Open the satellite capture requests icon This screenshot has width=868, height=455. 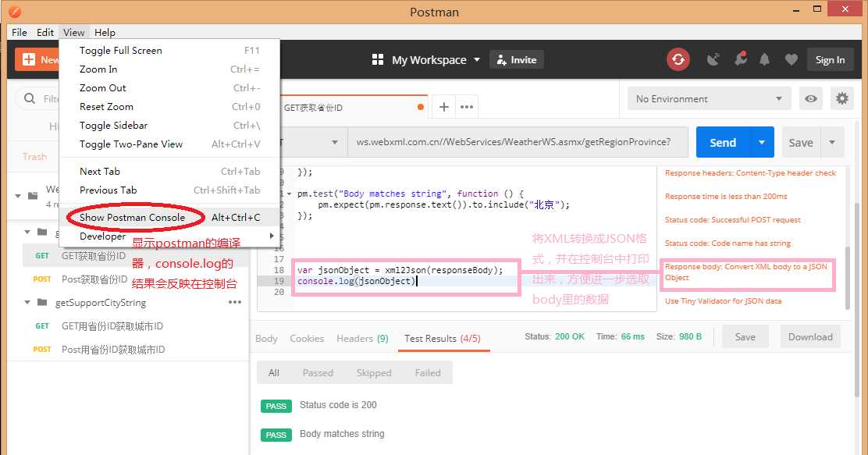[713, 59]
